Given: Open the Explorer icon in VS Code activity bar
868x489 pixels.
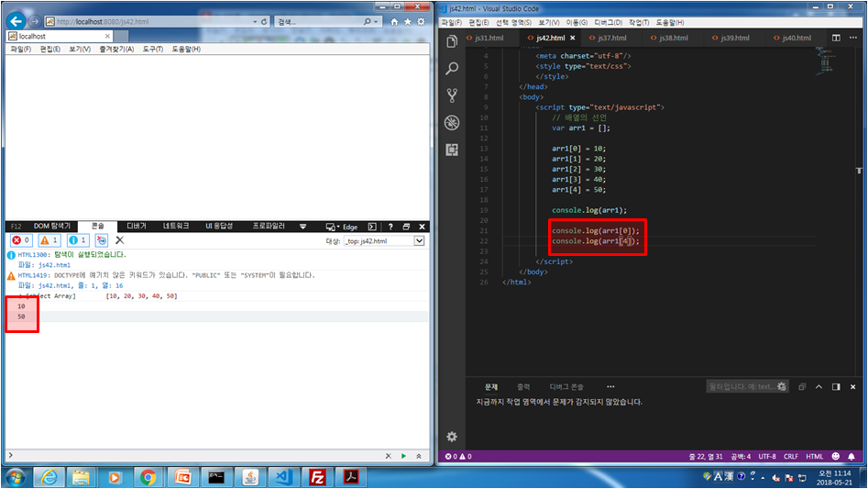Looking at the screenshot, I should (x=452, y=41).
